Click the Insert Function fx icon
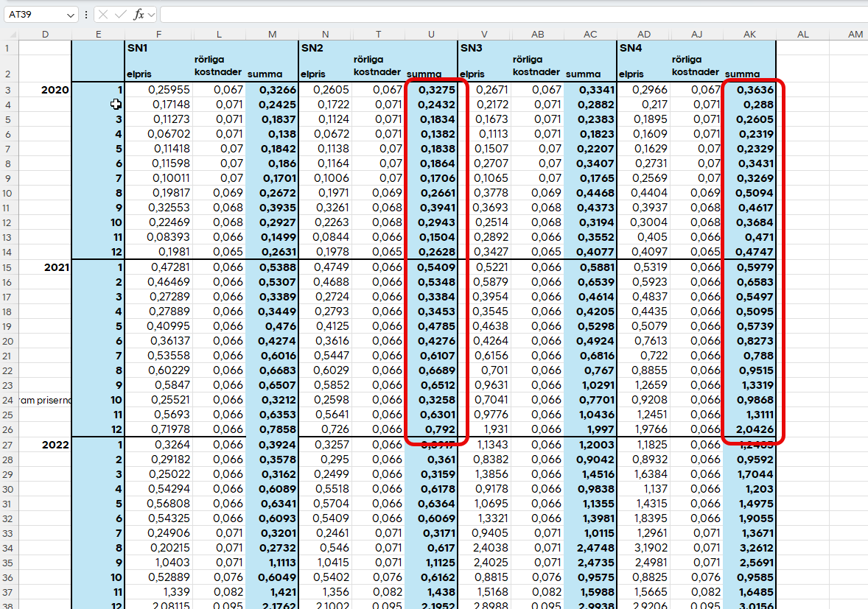Image resolution: width=868 pixels, height=609 pixels. point(138,15)
